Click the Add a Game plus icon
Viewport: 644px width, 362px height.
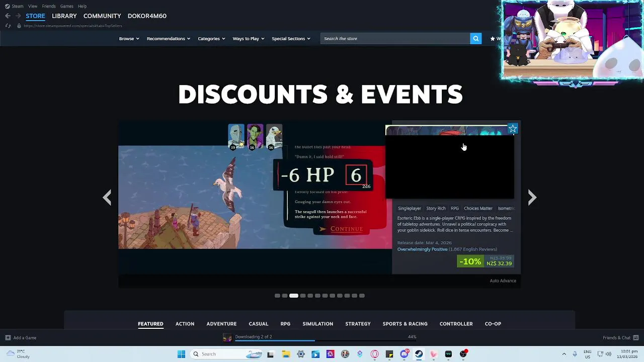pyautogui.click(x=8, y=338)
